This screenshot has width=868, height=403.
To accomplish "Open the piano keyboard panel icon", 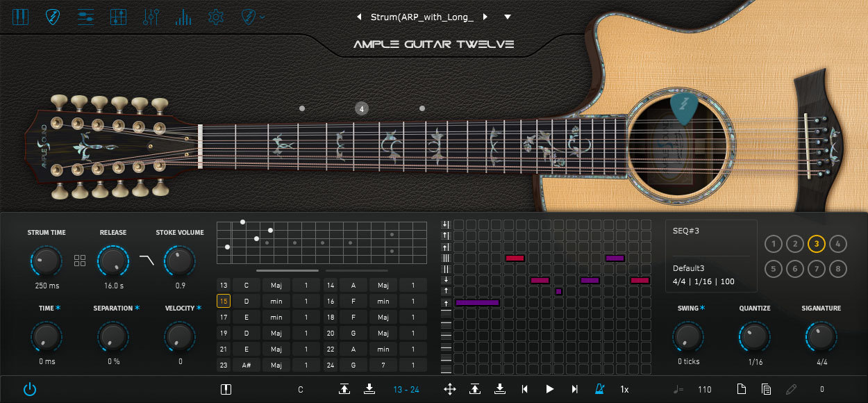I will point(20,17).
